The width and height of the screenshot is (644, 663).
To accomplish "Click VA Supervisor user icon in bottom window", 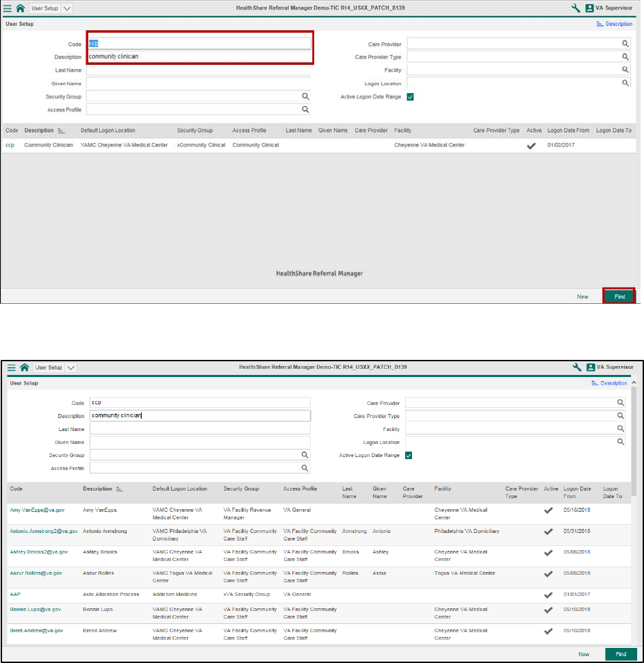I will tap(591, 367).
